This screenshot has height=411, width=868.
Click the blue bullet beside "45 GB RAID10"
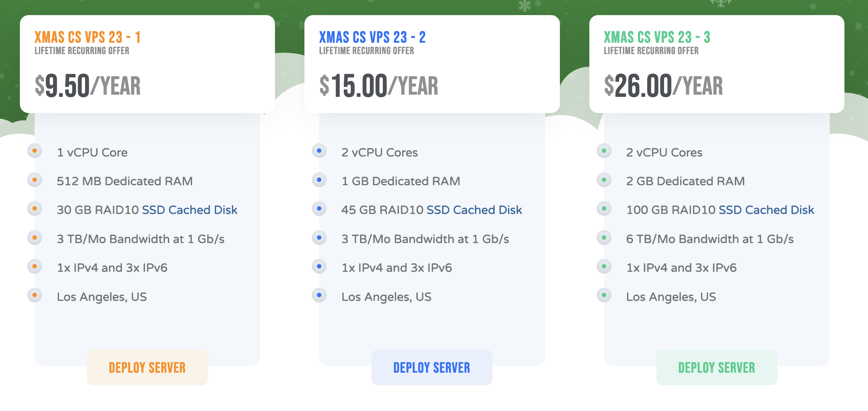point(319,208)
